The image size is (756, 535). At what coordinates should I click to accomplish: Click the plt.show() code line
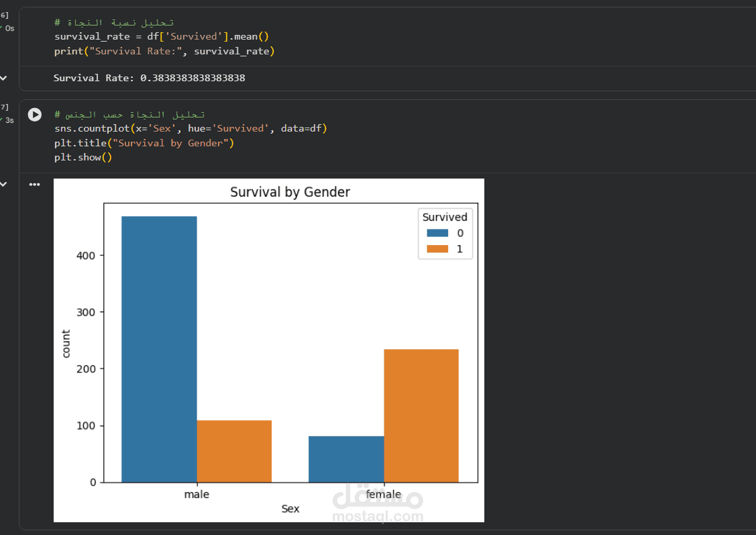83,157
